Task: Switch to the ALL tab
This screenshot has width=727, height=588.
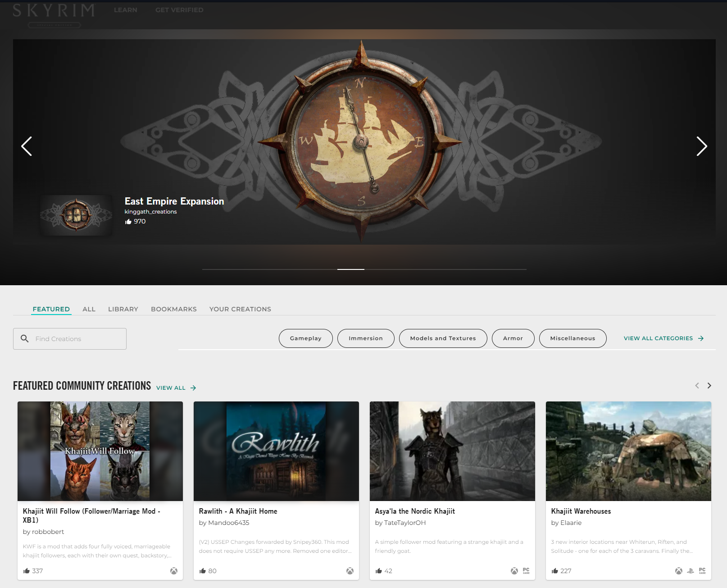Action: (x=89, y=309)
